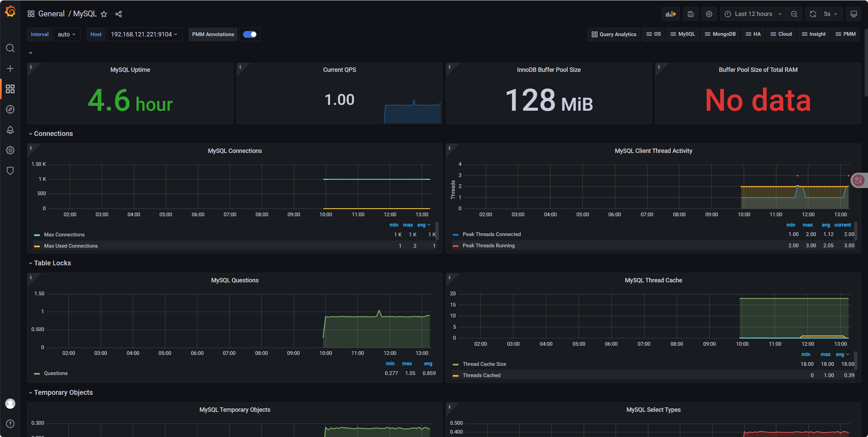The image size is (868, 437).
Task: Click the user avatar in sidebar
Action: coord(10,404)
